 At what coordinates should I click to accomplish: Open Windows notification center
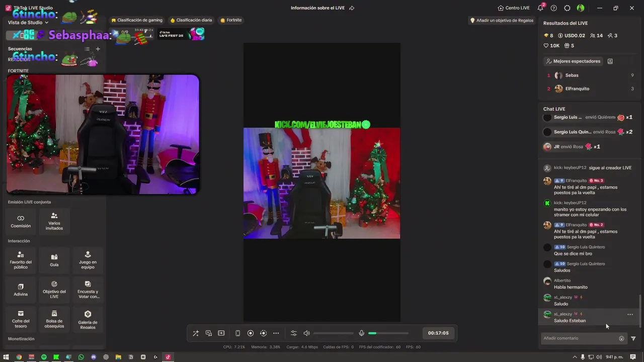633,357
